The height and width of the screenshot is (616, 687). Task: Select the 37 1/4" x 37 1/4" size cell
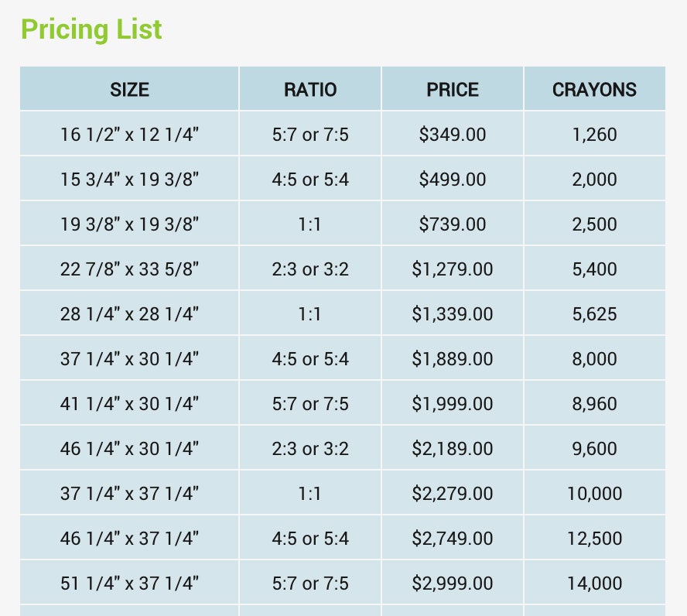129,494
